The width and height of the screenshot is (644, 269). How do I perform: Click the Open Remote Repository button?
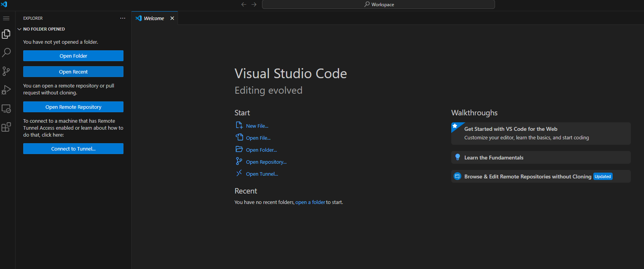click(73, 107)
